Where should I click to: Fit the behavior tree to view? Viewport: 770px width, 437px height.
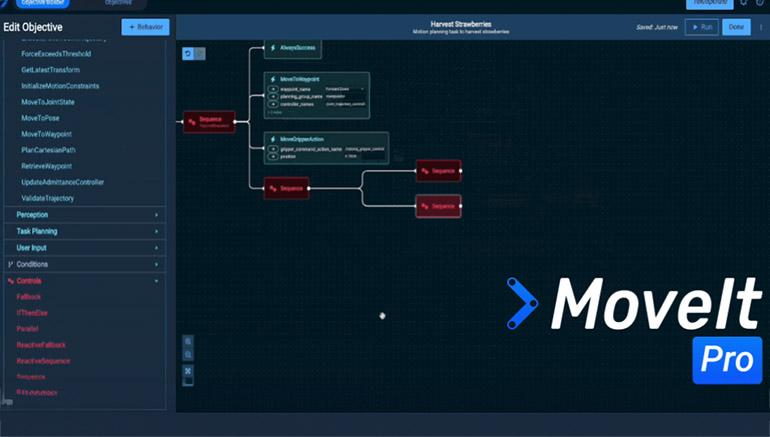(x=188, y=371)
